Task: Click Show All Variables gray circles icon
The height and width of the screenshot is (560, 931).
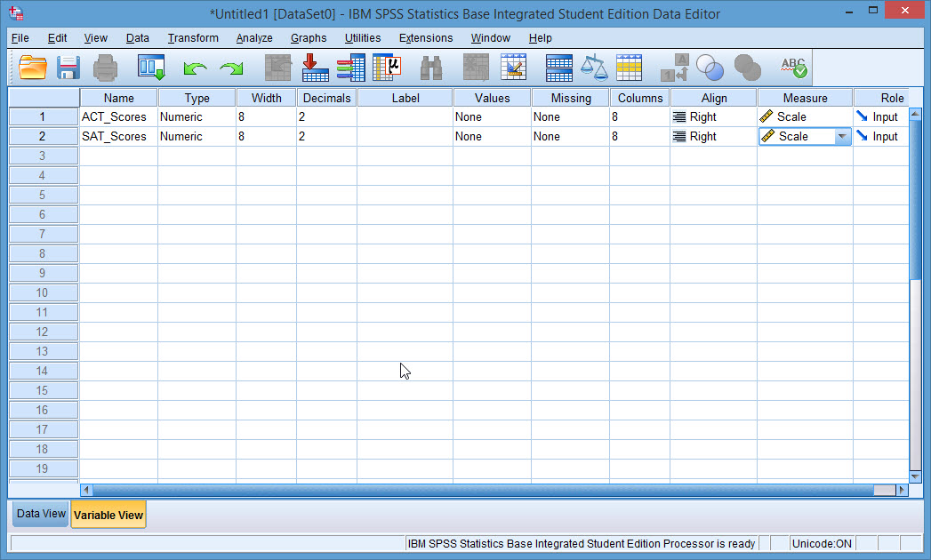Action: coord(748,68)
